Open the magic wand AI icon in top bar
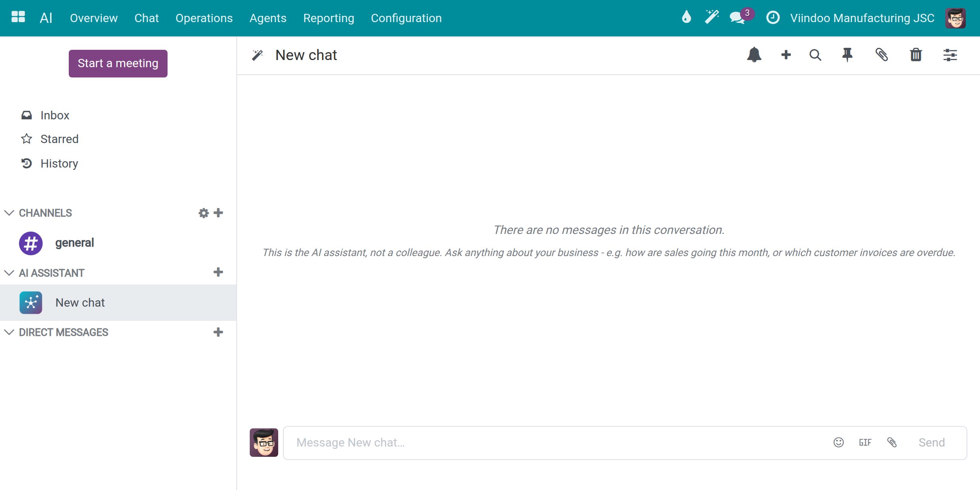Screen dimensions: 980x490 click(x=712, y=17)
